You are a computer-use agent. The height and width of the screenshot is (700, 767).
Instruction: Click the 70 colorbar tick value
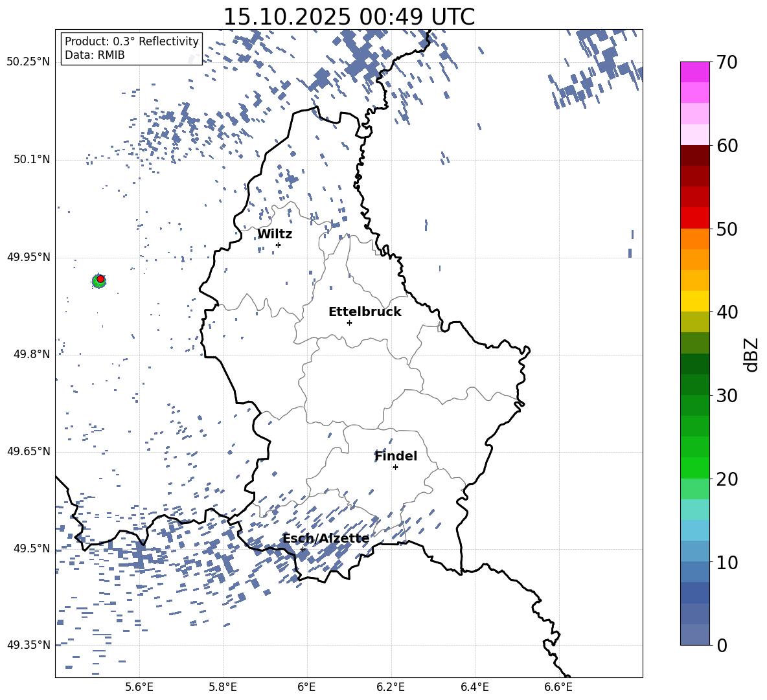pyautogui.click(x=727, y=62)
